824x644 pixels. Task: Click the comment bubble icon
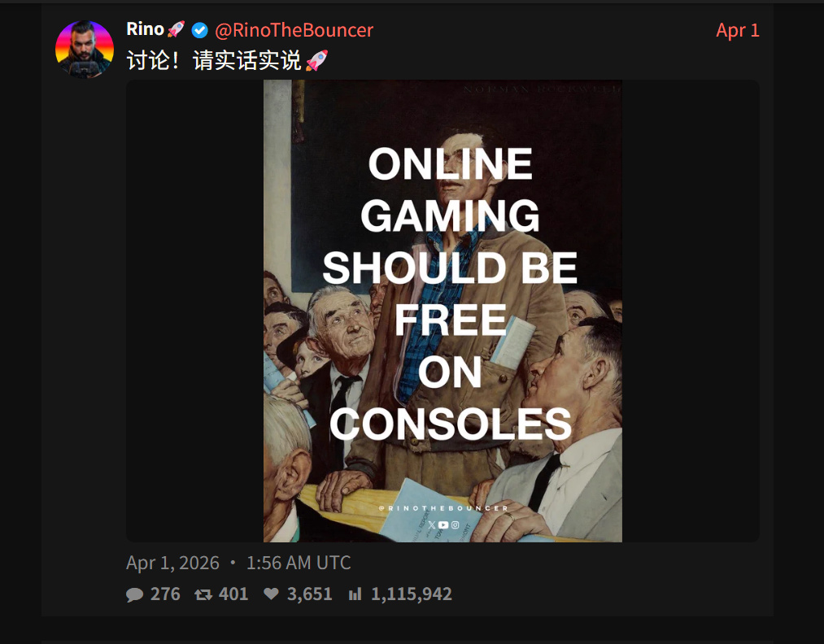[134, 594]
